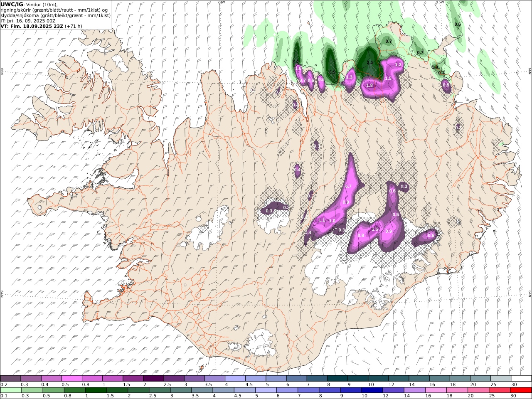
Task: Select the pale grey 25–30 swatch, upper legend
Action: (x=501, y=378)
